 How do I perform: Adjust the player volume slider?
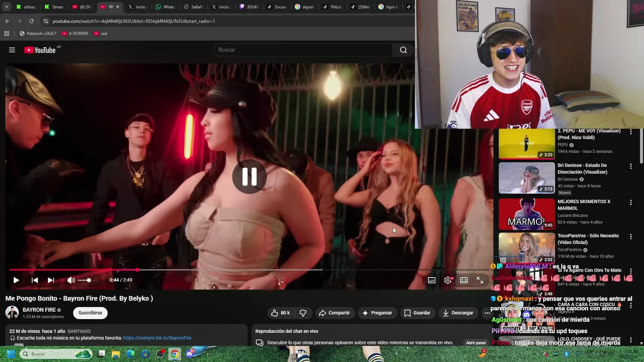(x=86, y=280)
